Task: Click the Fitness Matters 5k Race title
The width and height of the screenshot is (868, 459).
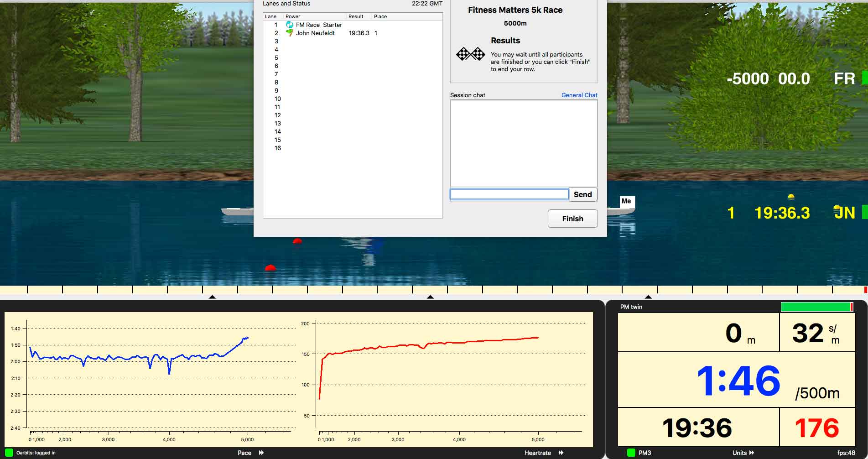Action: [x=515, y=10]
